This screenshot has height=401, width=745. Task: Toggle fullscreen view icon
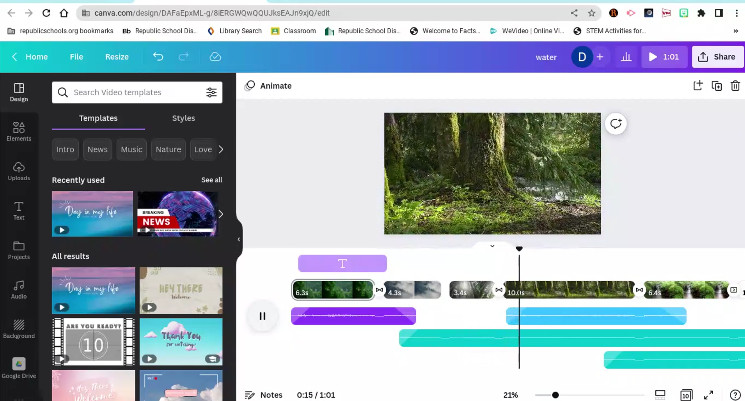point(709,395)
